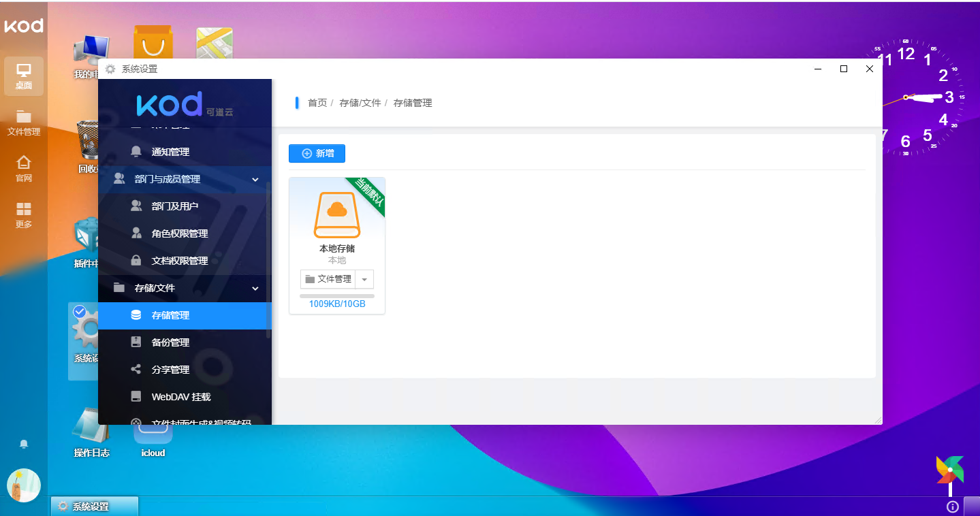Open 文件管理 in the left dock
Image resolution: width=980 pixels, height=516 pixels.
24,123
